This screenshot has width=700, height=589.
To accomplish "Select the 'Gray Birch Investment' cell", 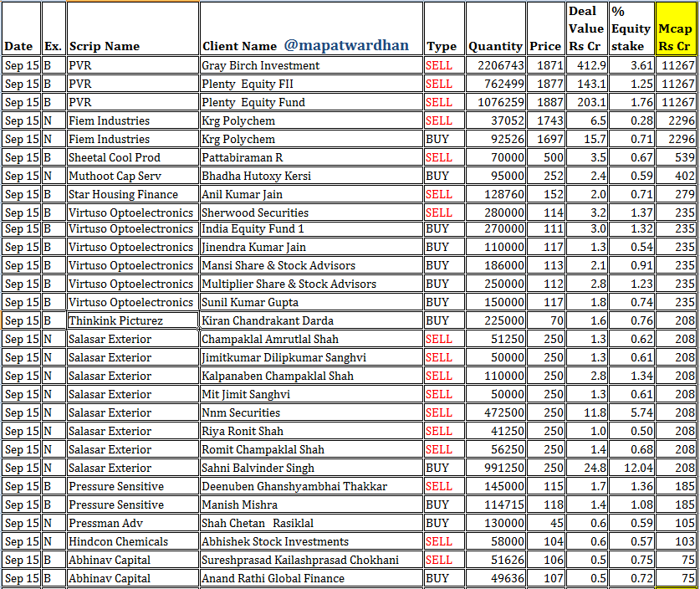I will coord(312,65).
